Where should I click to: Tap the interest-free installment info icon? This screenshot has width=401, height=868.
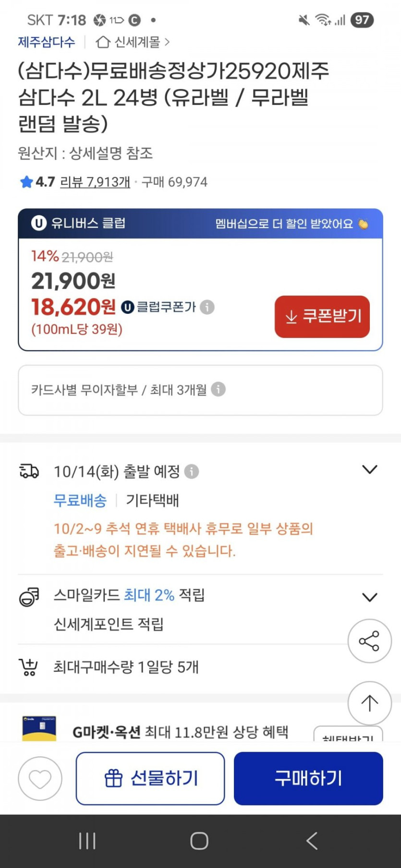pyautogui.click(x=219, y=389)
